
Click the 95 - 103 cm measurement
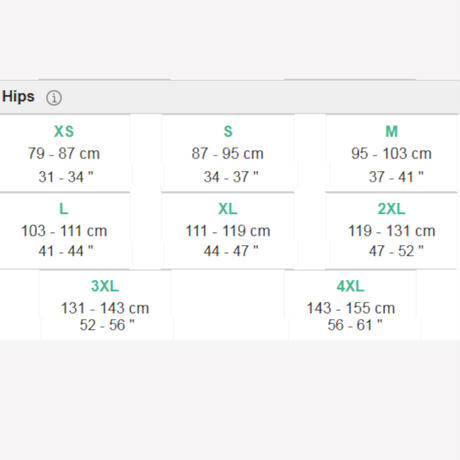click(x=391, y=154)
